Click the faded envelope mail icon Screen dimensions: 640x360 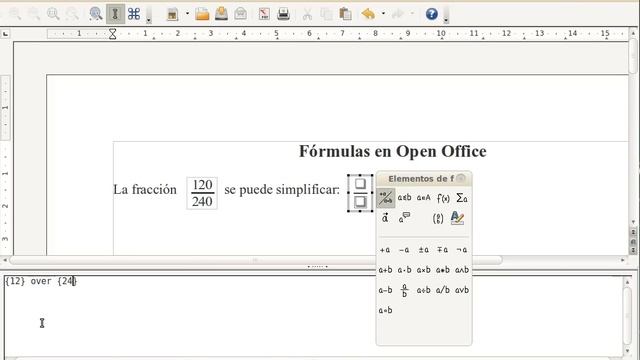coord(241,14)
